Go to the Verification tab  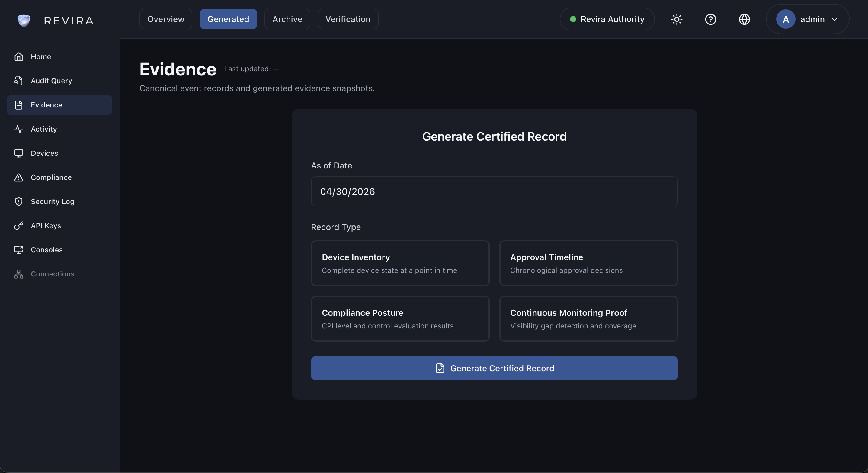pyautogui.click(x=348, y=19)
